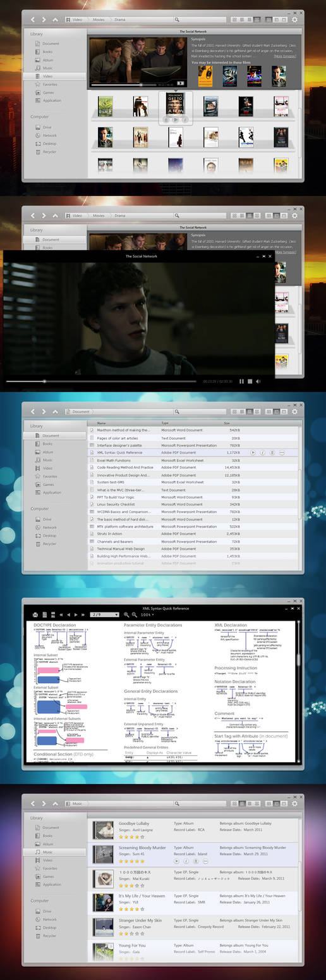Image resolution: width=326 pixels, height=980 pixels.
Task: Toggle the pane-layout icon nearest the gear in the Music window
Action: [284, 804]
